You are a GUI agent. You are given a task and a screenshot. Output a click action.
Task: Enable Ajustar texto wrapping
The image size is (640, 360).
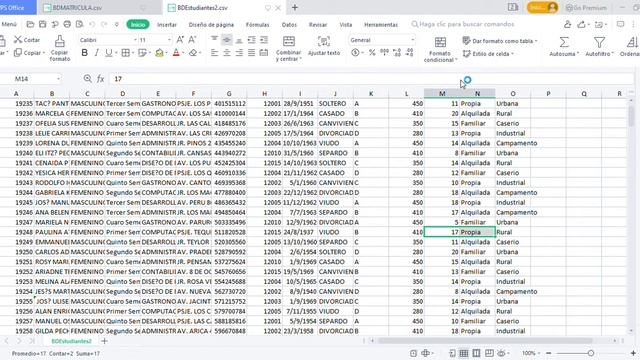324,46
